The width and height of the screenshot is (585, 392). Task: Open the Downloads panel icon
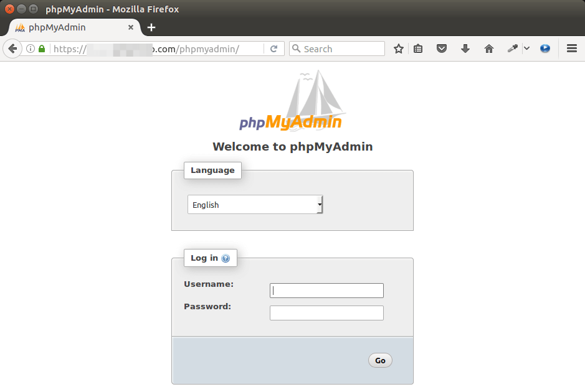click(x=465, y=48)
